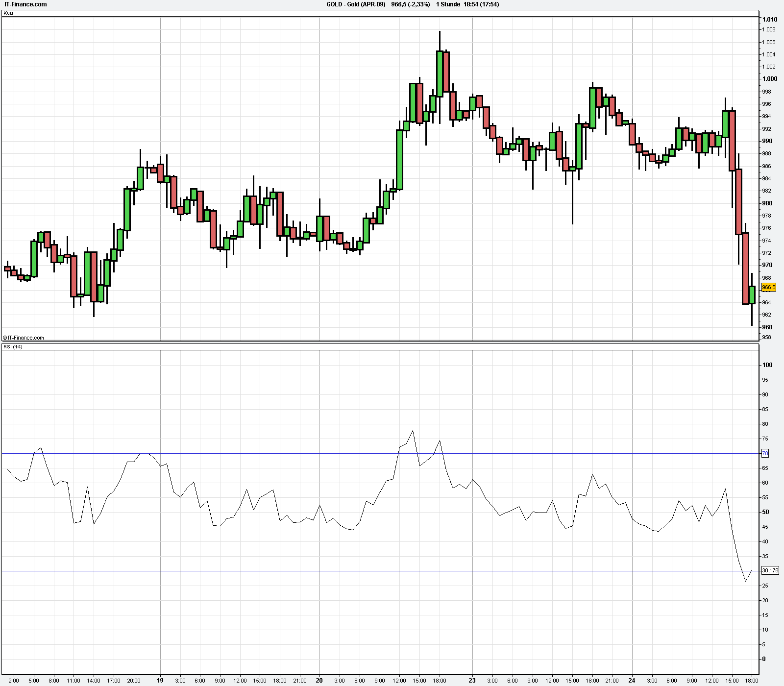Select the 18:00 timestamp at axis end

tap(752, 680)
